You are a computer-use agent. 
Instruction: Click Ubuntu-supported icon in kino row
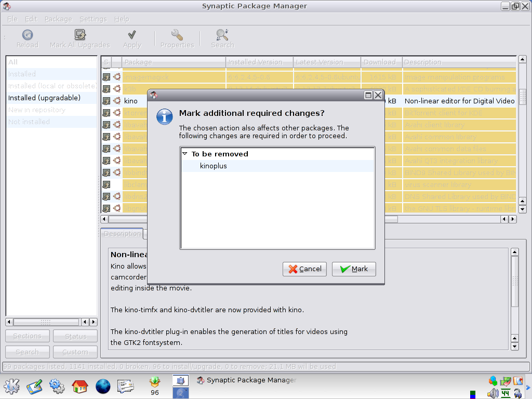point(117,101)
